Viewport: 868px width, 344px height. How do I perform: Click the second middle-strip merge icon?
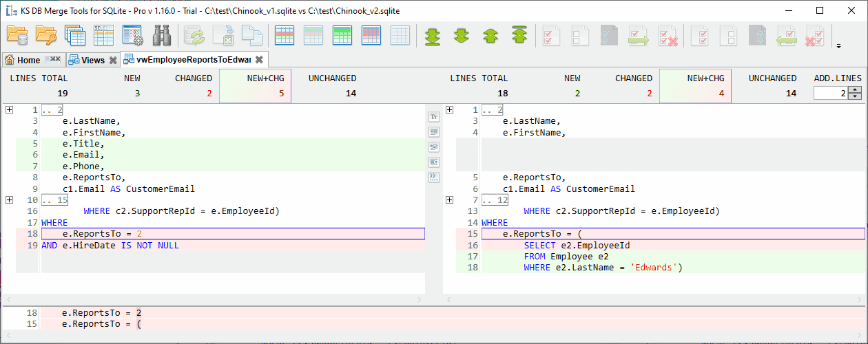434,131
